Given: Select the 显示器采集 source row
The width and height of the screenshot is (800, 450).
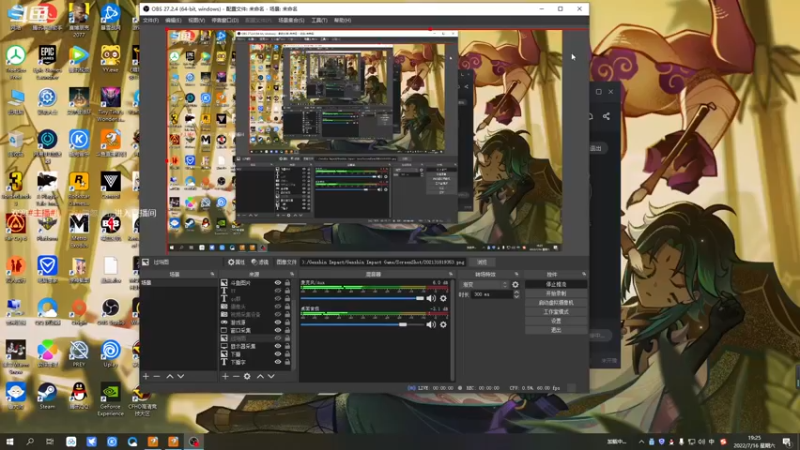Looking at the screenshot, I should point(255,346).
